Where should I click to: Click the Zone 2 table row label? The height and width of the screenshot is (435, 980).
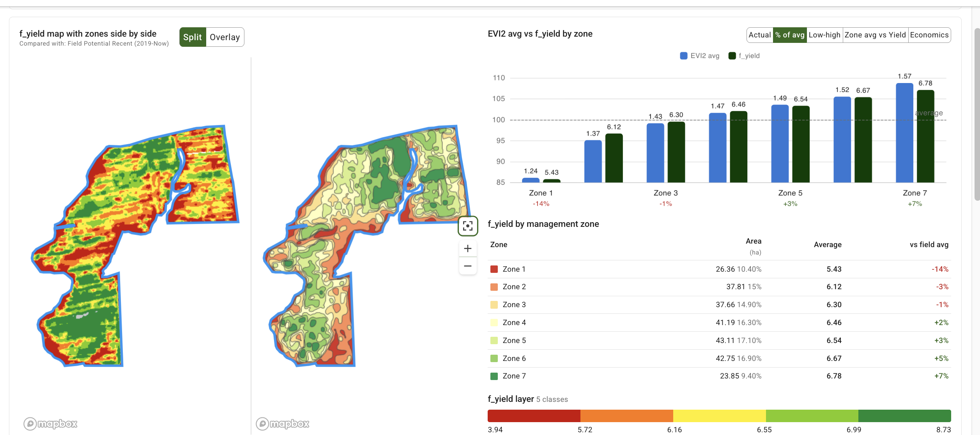point(514,287)
